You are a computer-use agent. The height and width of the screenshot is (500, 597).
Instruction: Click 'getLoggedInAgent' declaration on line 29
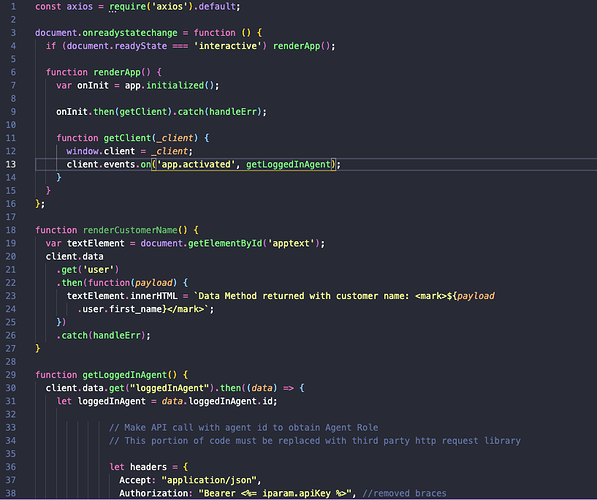coord(125,375)
